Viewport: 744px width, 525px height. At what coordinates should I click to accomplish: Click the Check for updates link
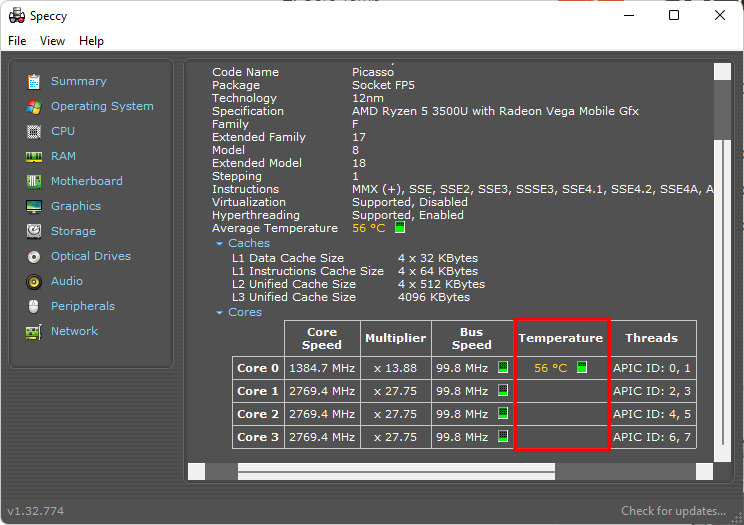[x=673, y=511]
